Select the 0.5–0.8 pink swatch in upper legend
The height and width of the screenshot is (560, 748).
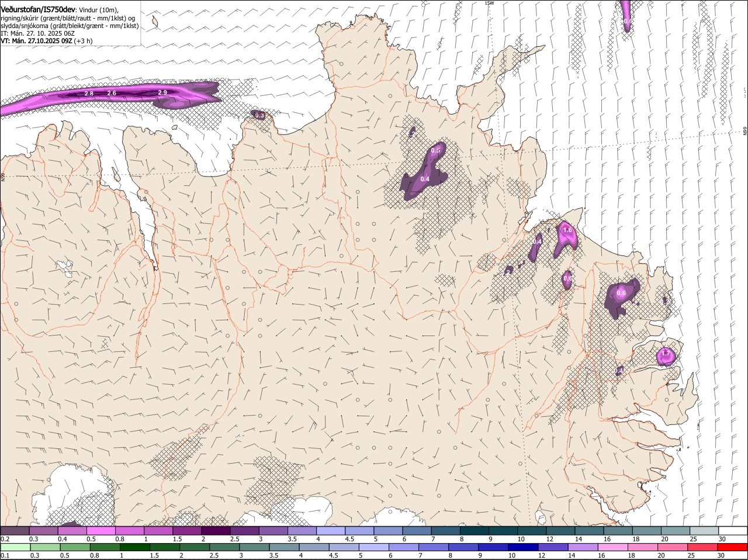[101, 531]
